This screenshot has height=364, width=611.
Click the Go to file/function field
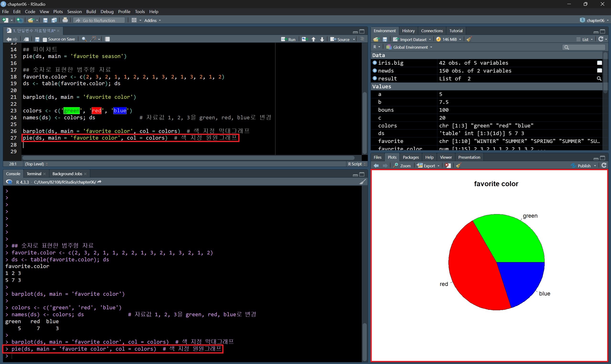99,20
